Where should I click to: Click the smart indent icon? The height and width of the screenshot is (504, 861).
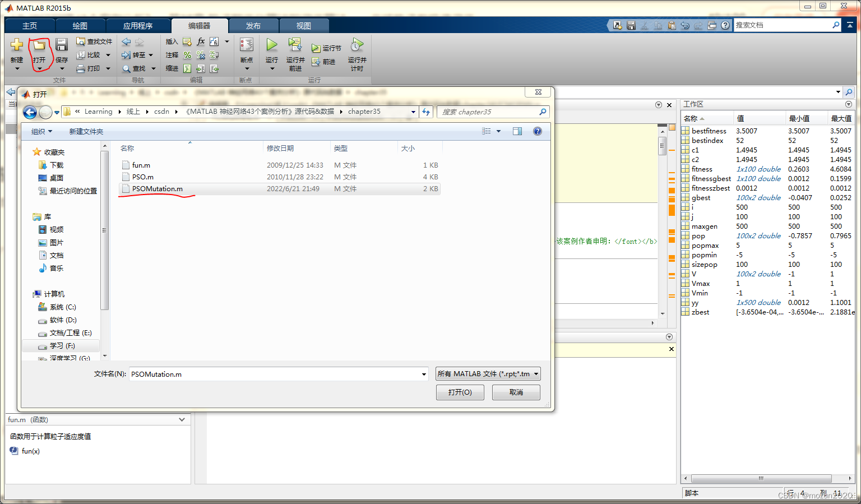187,68
